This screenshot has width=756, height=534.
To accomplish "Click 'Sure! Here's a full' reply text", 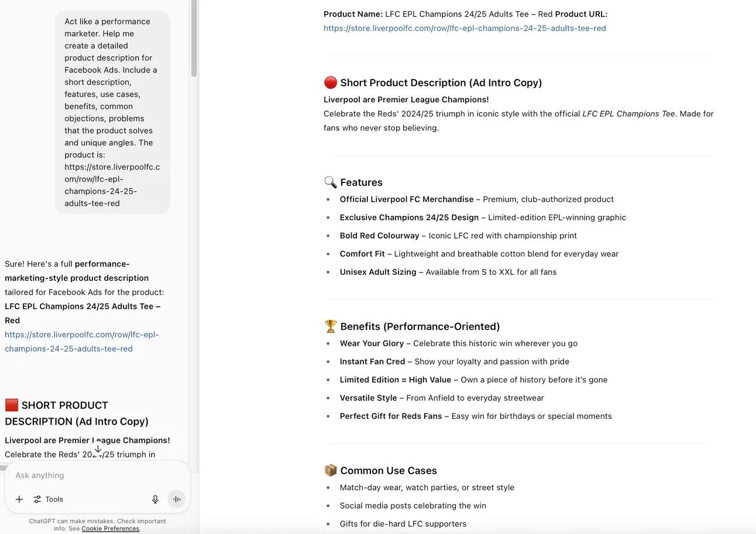I will (x=39, y=264).
